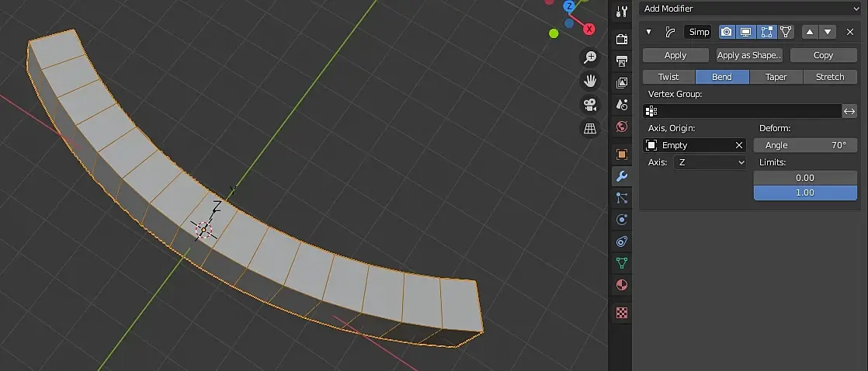Remove the Simple Deform modifier
Image resolution: width=868 pixels, height=371 pixels.
pos(849,32)
